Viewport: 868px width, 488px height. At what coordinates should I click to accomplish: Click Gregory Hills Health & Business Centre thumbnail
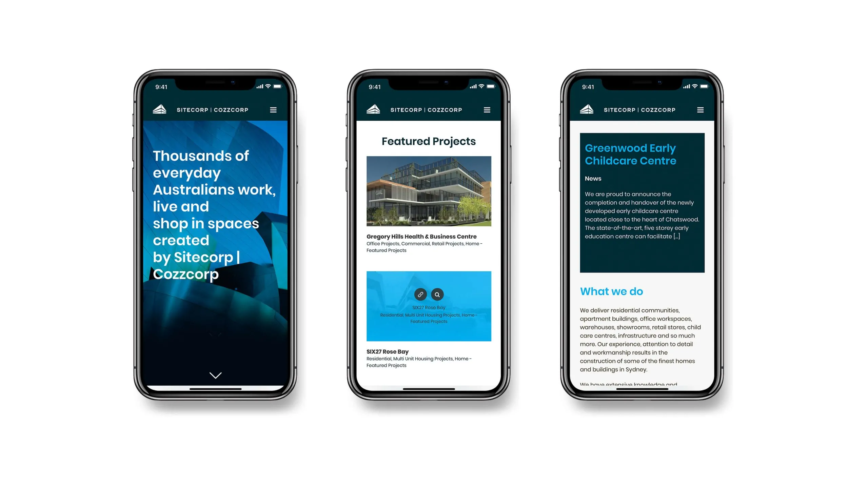(428, 191)
